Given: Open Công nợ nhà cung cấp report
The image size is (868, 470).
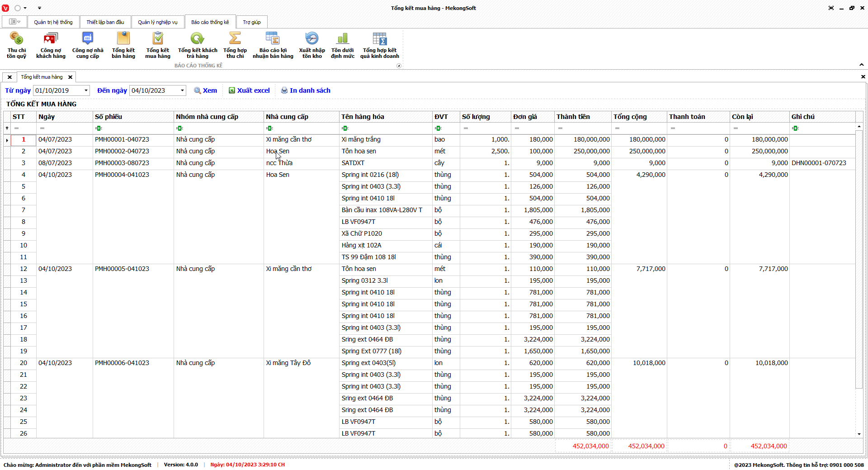Looking at the screenshot, I should (88, 45).
